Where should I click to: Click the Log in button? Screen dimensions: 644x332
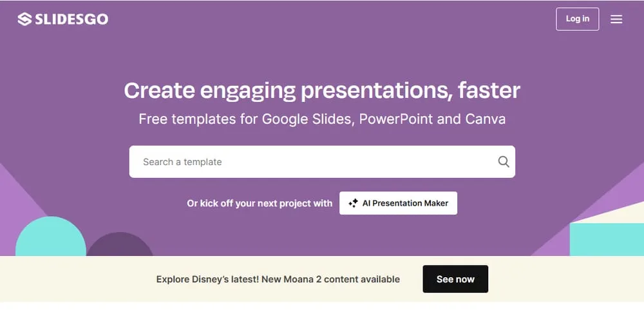(x=578, y=19)
